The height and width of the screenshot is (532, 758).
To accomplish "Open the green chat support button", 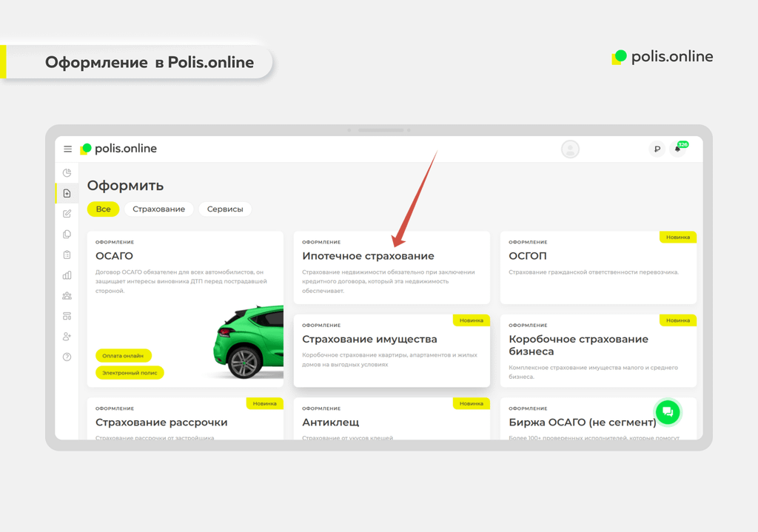I will pos(667,412).
